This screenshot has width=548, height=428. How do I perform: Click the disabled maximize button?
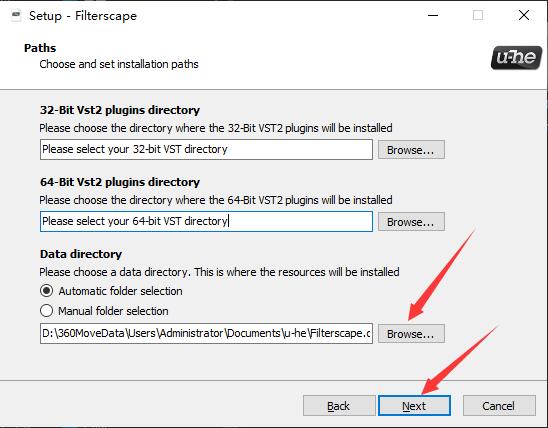point(478,15)
